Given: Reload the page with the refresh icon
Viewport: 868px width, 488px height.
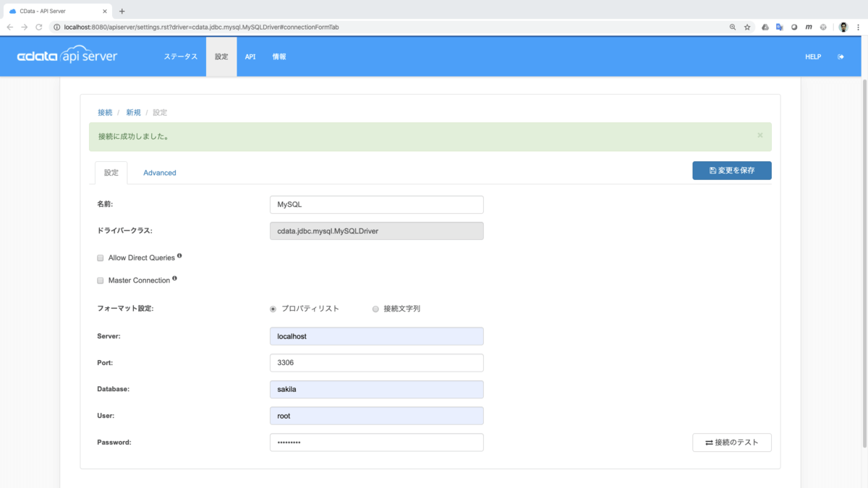Looking at the screenshot, I should tap(41, 27).
